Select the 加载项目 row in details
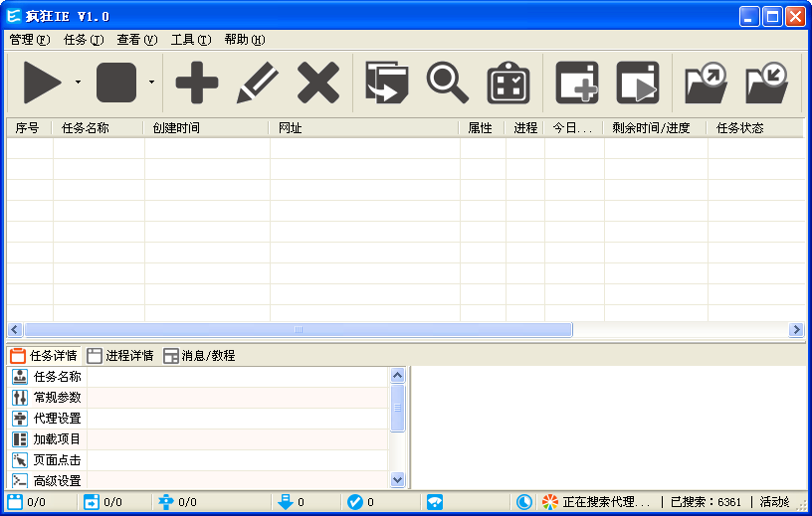Image resolution: width=812 pixels, height=516 pixels. tap(199, 438)
